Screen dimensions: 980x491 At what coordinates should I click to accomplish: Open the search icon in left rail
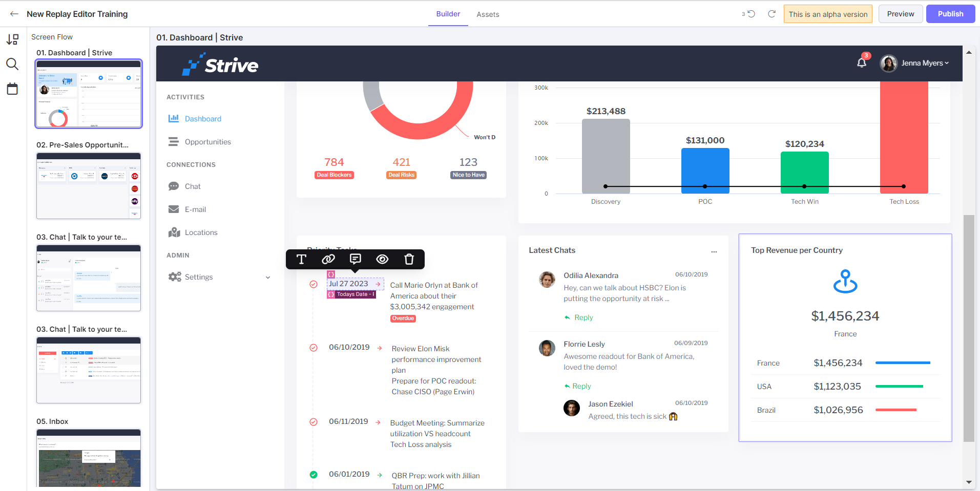point(12,64)
